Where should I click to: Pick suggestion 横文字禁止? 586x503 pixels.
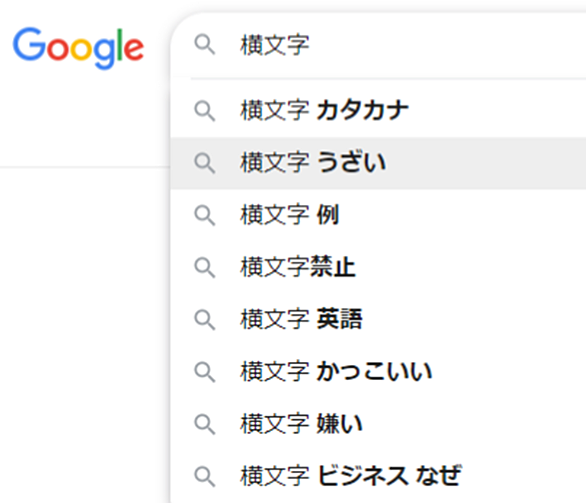coord(378,268)
